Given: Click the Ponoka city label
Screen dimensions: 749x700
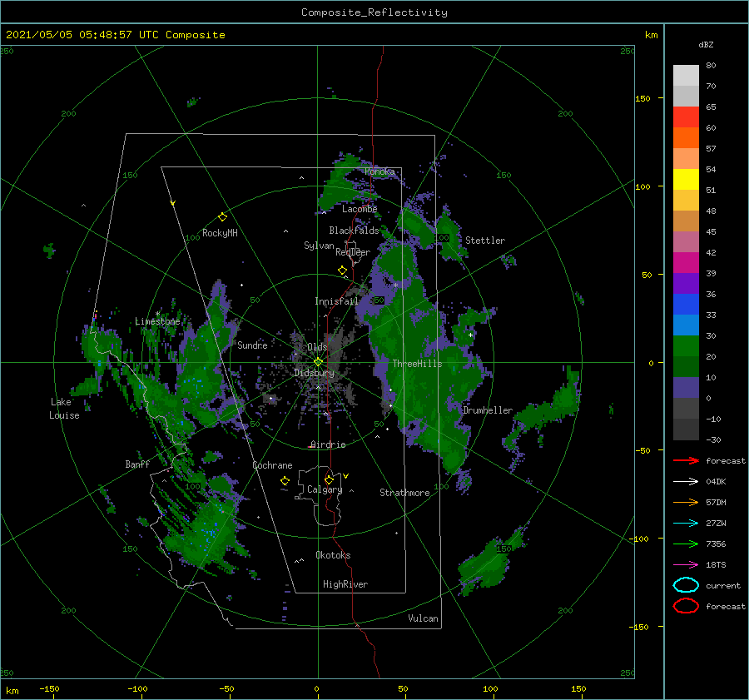Looking at the screenshot, I should [x=379, y=171].
